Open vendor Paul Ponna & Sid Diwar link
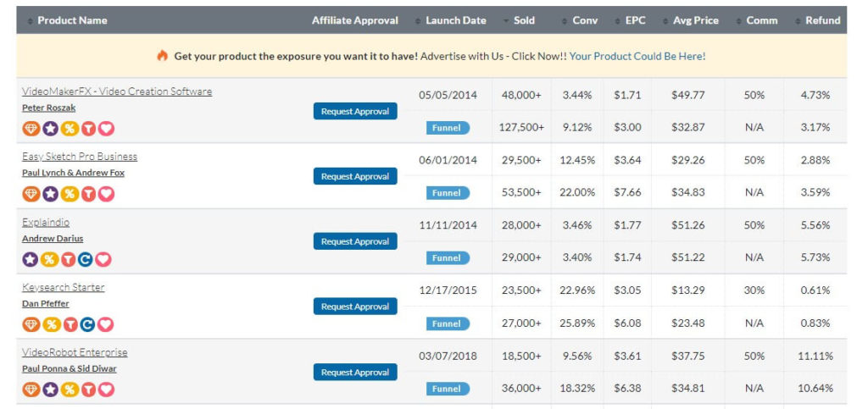Image resolution: width=868 pixels, height=409 pixels. coord(70,368)
